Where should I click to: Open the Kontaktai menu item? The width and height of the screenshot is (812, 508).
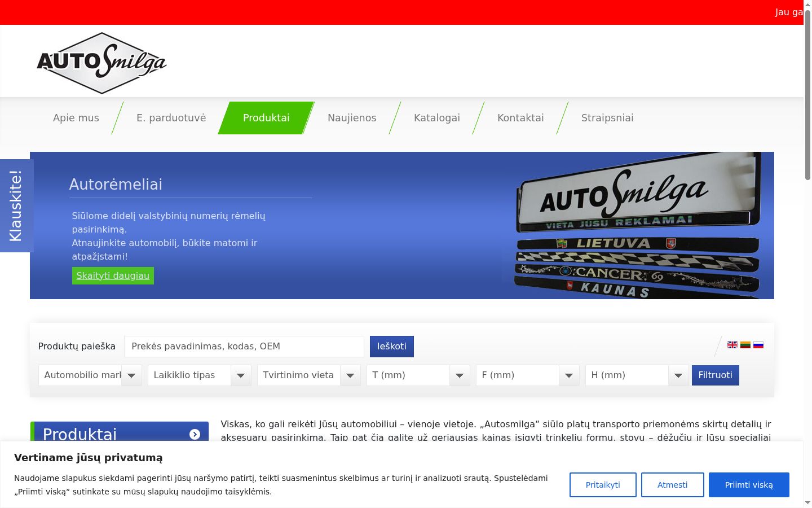[520, 118]
